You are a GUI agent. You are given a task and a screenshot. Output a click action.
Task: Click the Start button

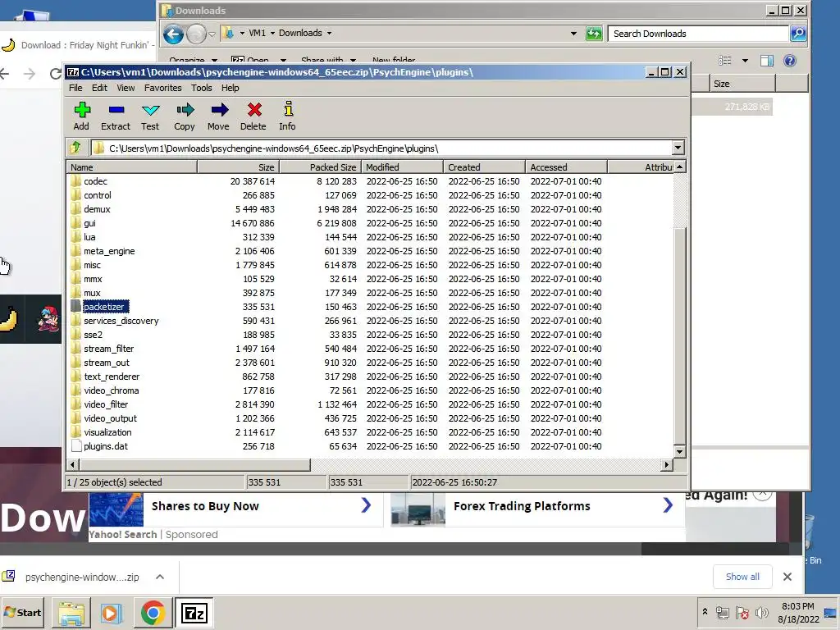22,612
